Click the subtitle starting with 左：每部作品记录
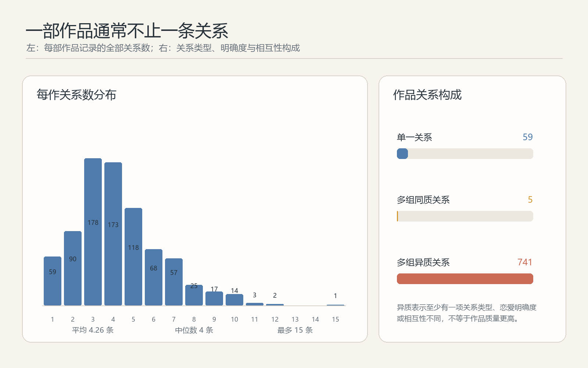 [x=163, y=48]
